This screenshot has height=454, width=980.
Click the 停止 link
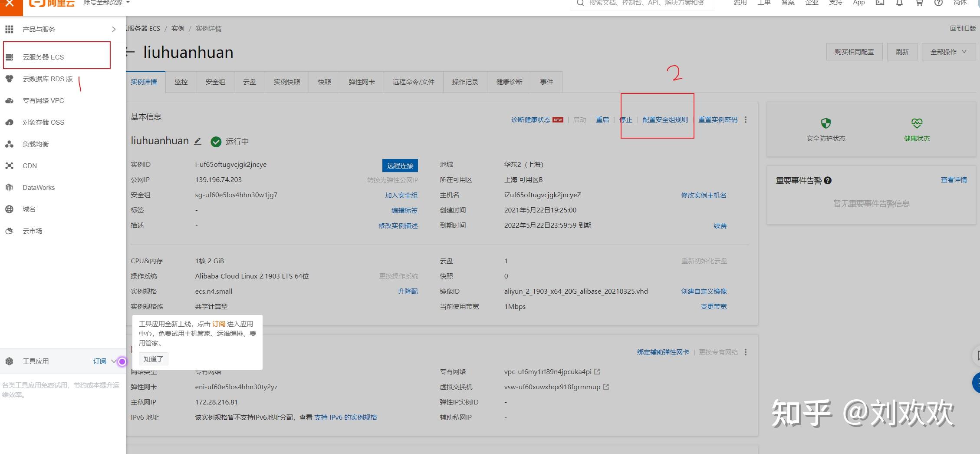pos(626,119)
